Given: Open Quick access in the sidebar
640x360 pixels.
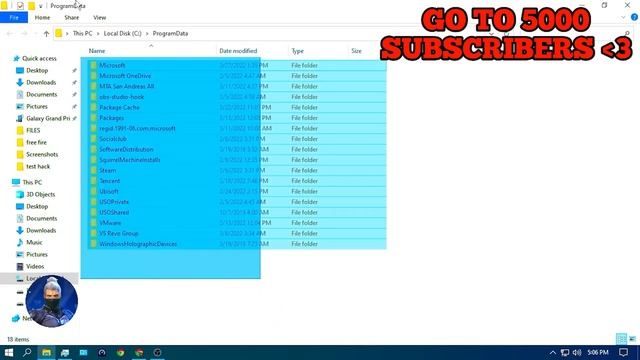Looking at the screenshot, I should 39,58.
